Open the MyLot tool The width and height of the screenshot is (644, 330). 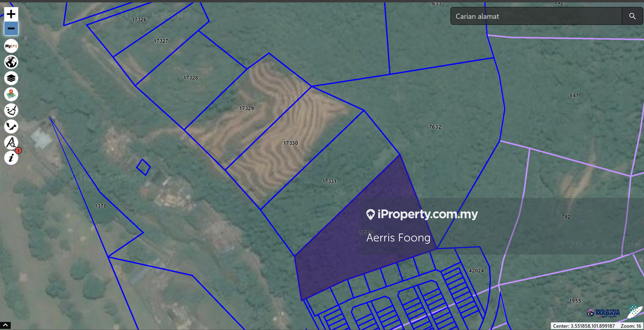pyautogui.click(x=11, y=46)
